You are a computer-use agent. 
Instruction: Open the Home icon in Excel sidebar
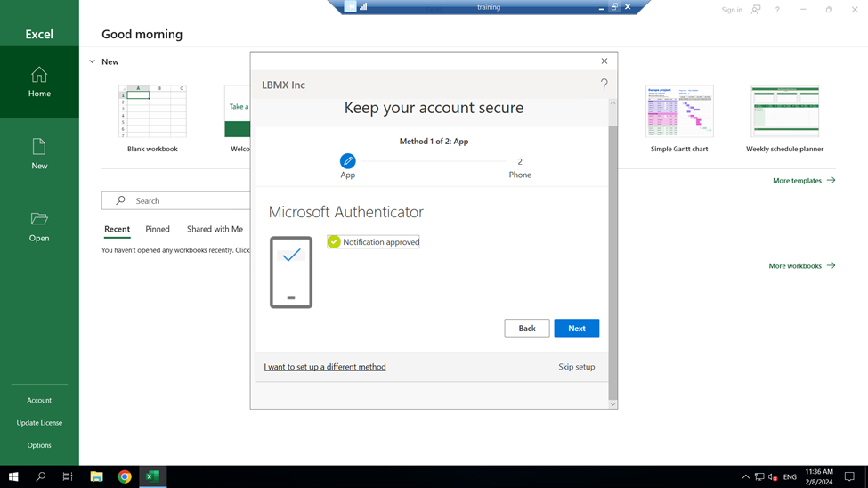coord(39,81)
